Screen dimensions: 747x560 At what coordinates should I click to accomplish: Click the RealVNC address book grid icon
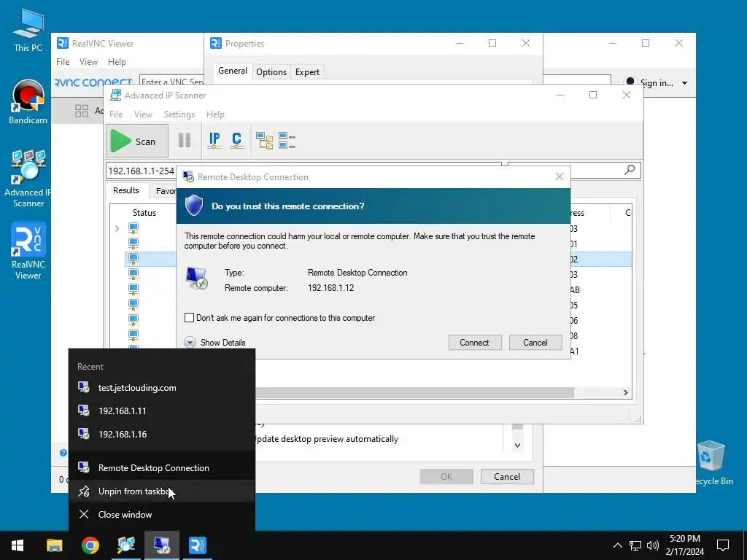pos(82,111)
